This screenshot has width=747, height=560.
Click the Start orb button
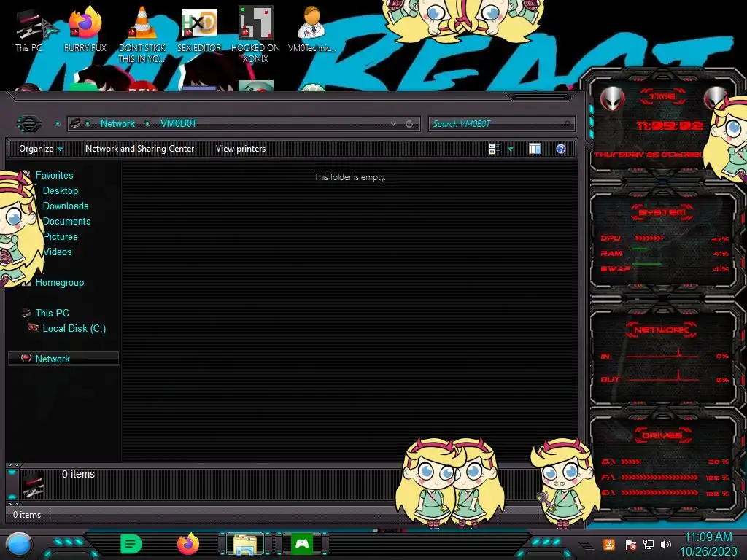pyautogui.click(x=19, y=544)
